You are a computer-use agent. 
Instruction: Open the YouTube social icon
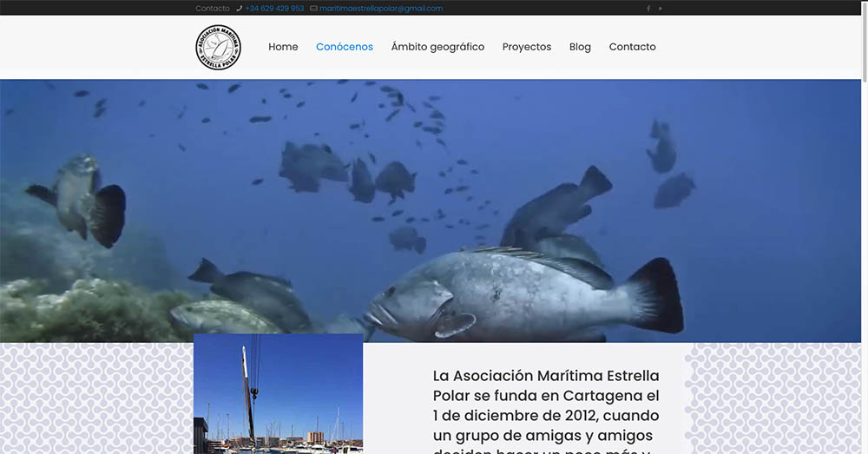pos(661,9)
